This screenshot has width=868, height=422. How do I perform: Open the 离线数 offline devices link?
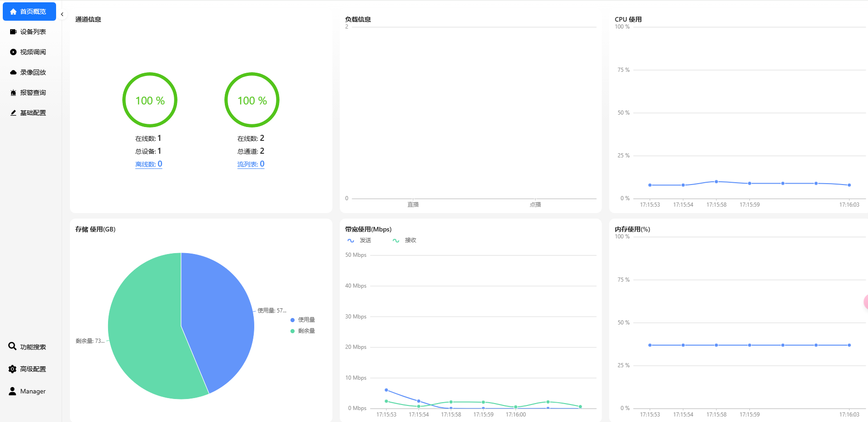click(148, 164)
